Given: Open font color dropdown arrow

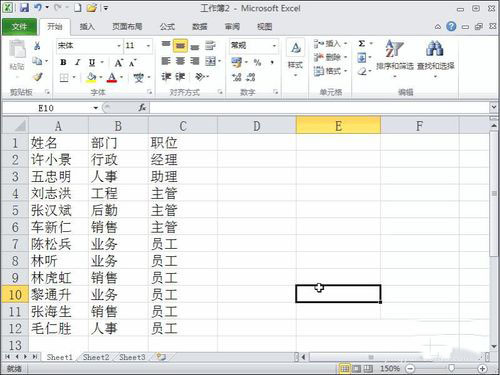Looking at the screenshot, I should (121, 78).
